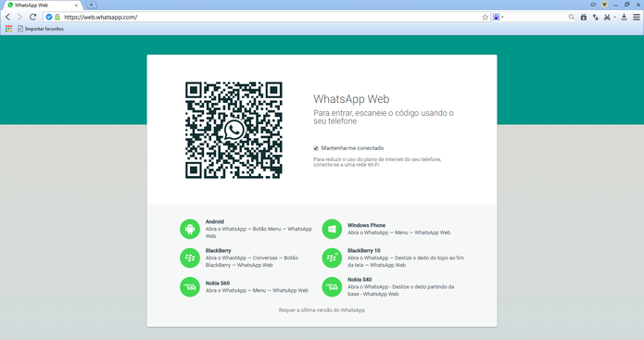Click the green padlock security icon

point(57,18)
